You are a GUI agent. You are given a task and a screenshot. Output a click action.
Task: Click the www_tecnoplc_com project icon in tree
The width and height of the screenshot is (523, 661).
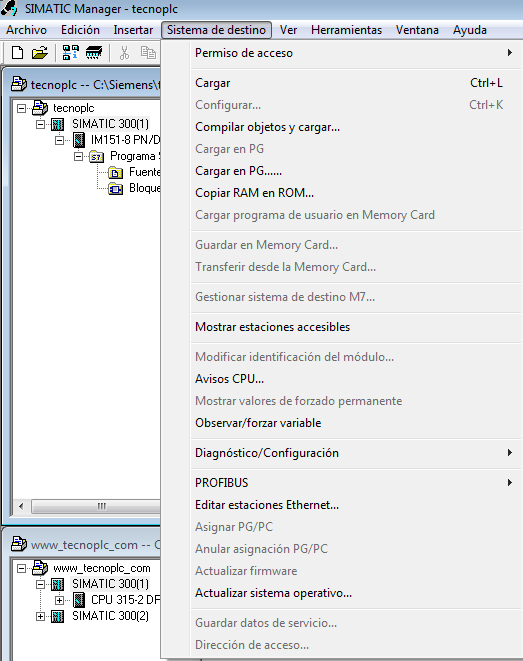tap(40, 568)
